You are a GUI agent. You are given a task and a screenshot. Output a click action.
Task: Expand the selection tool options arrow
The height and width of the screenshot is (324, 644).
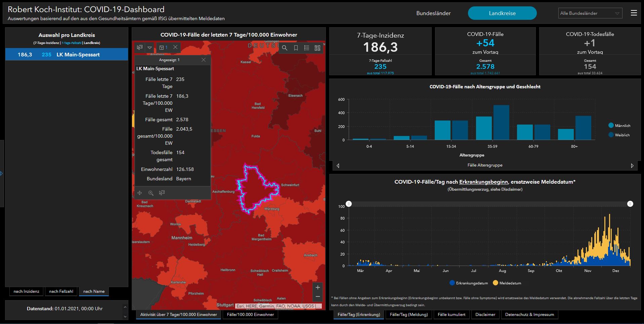point(150,47)
